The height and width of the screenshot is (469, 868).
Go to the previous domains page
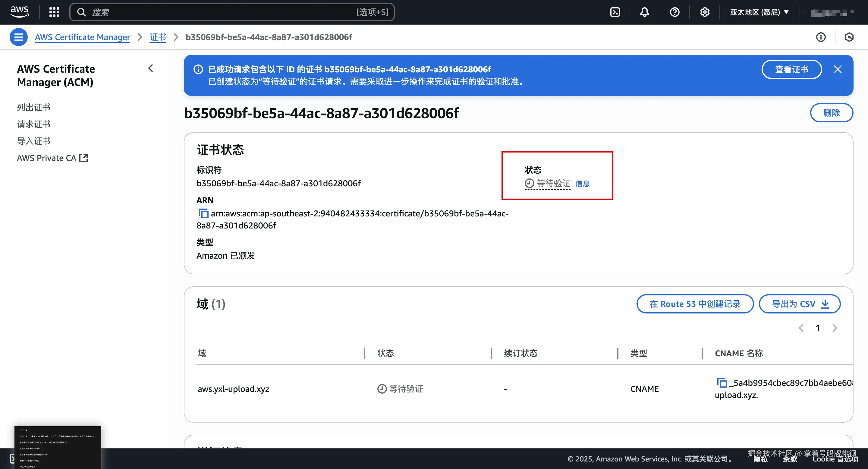coord(801,328)
